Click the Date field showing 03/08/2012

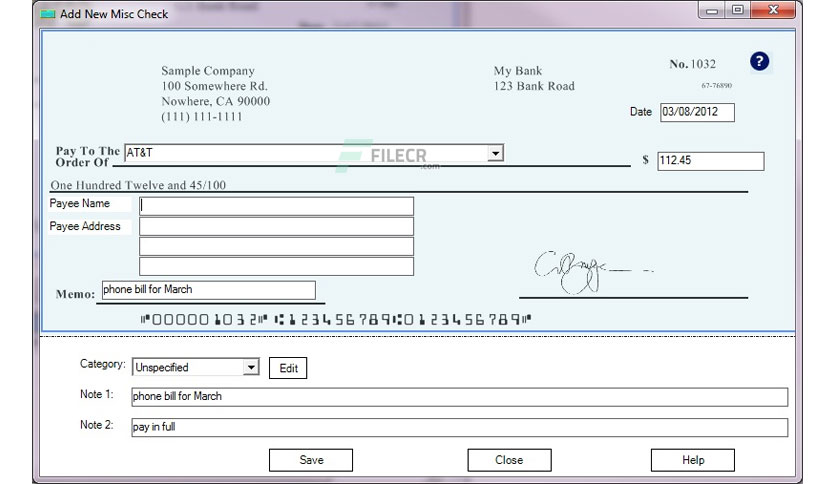click(697, 112)
